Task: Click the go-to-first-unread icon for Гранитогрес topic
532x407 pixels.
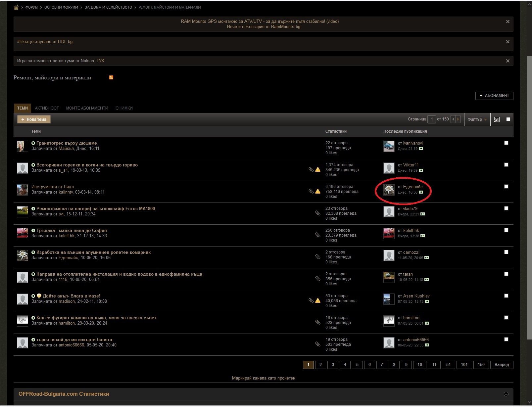Action: pyautogui.click(x=33, y=143)
